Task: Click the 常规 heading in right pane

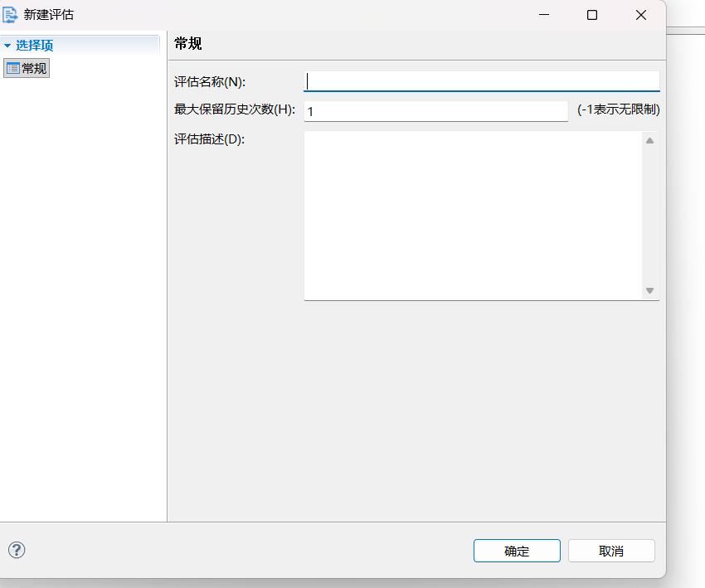Action: click(188, 44)
